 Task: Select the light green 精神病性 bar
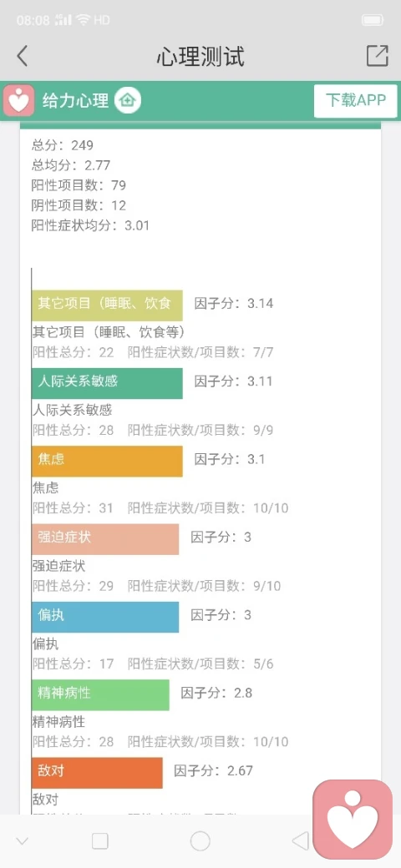coord(100,694)
